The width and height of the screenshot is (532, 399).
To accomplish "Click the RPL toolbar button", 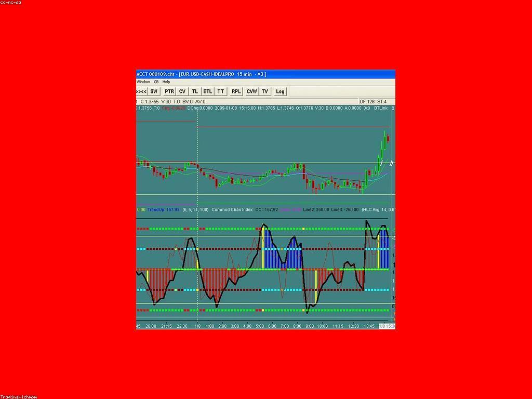I will click(236, 91).
